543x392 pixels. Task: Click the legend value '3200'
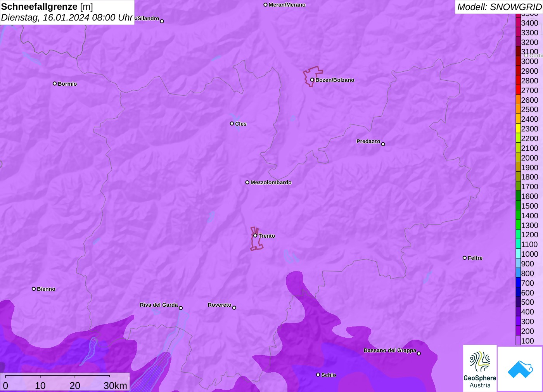pos(530,42)
